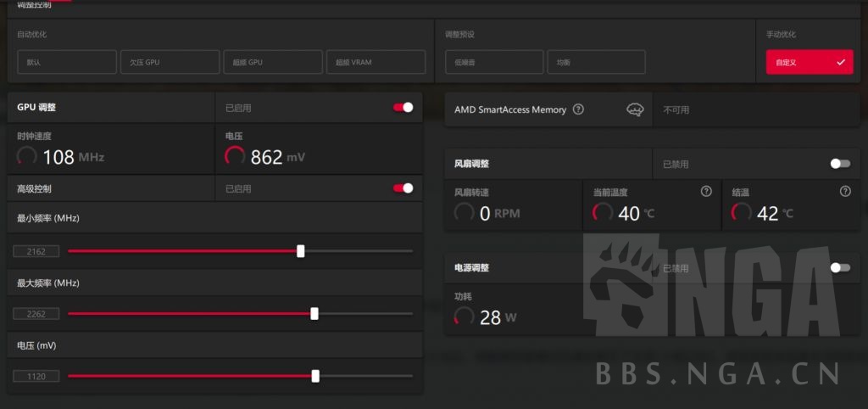The height and width of the screenshot is (409, 868).
Task: Enable the 电源调整 power tuning toggle
Action: pyautogui.click(x=840, y=267)
